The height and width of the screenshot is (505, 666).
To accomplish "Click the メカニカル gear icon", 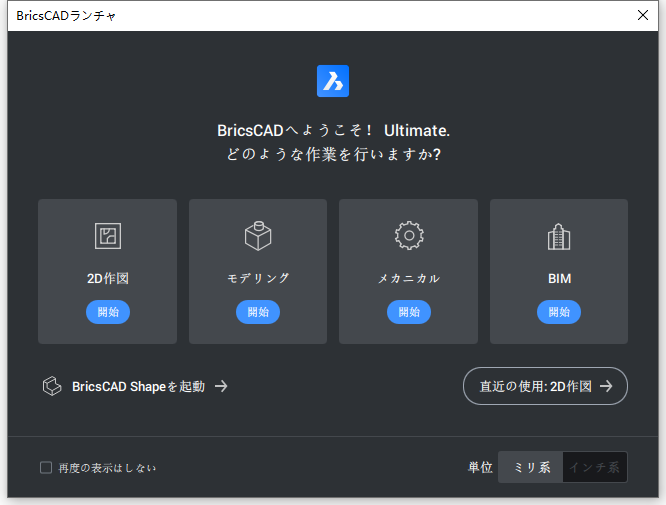I will point(409,235).
